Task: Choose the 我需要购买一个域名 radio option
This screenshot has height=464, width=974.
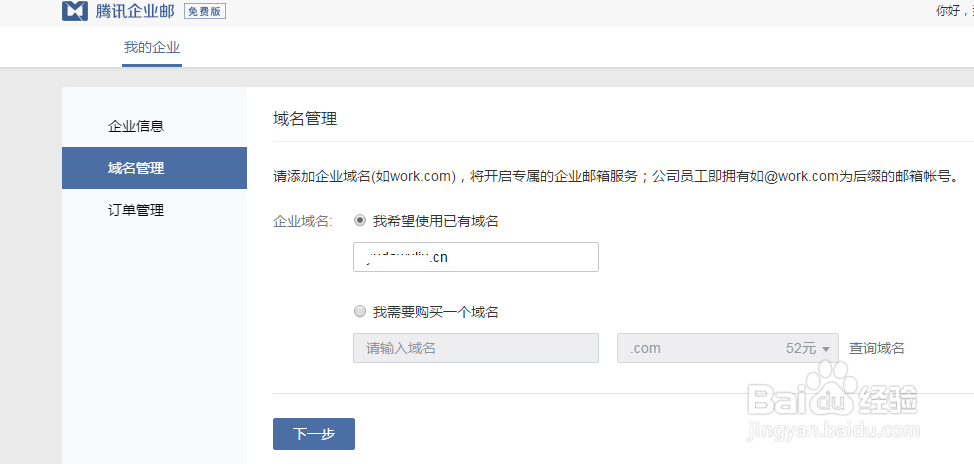Action: 360,312
